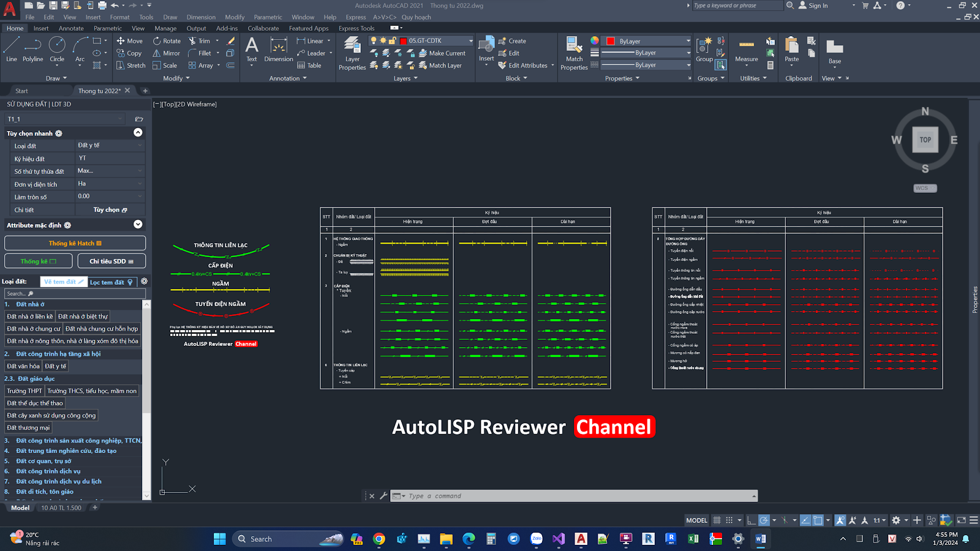980x551 pixels.
Task: Click the ByLayer object color swatch
Action: point(611,41)
